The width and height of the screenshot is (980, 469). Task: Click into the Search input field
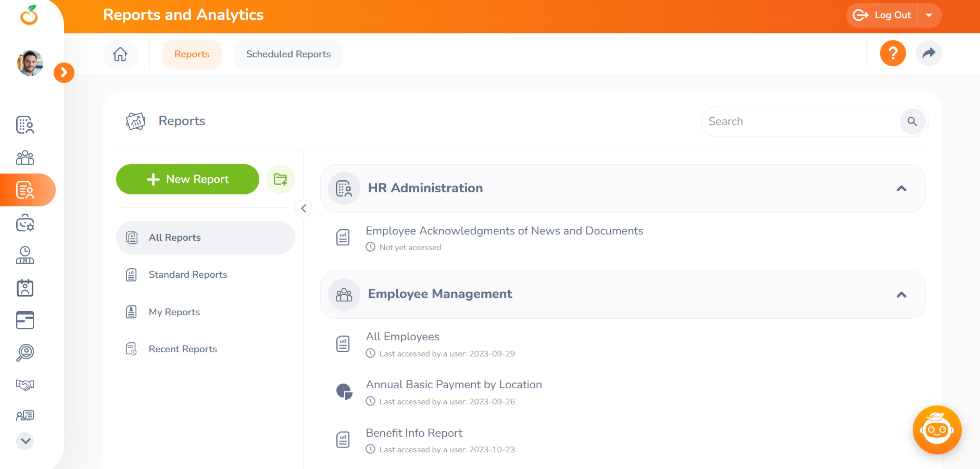801,121
